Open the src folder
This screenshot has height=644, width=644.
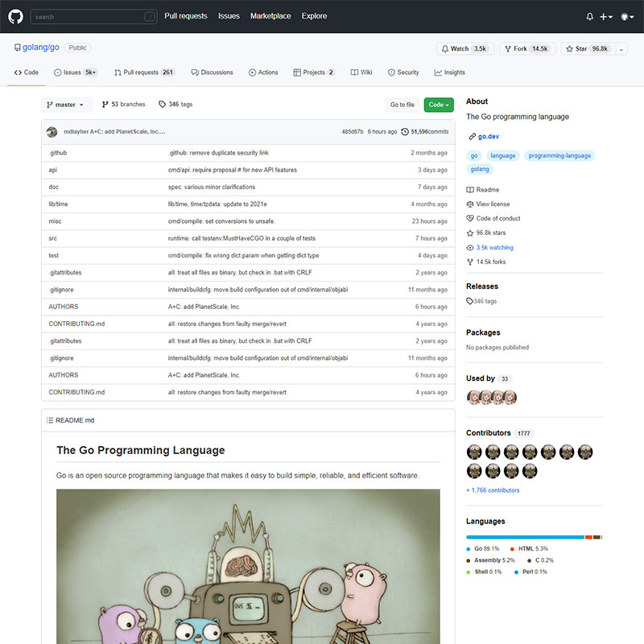click(52, 238)
